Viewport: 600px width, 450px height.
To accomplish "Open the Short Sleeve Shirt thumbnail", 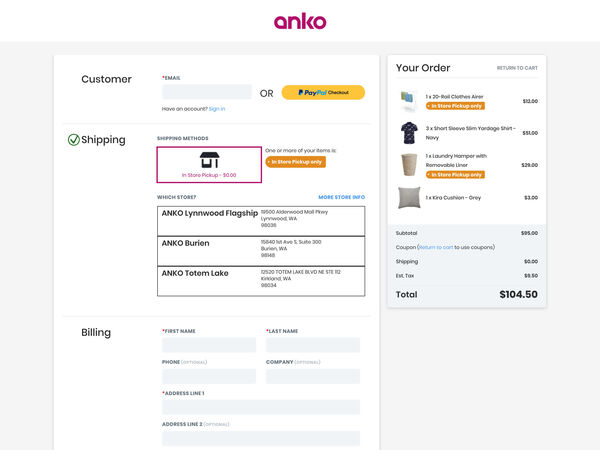I will tap(409, 133).
